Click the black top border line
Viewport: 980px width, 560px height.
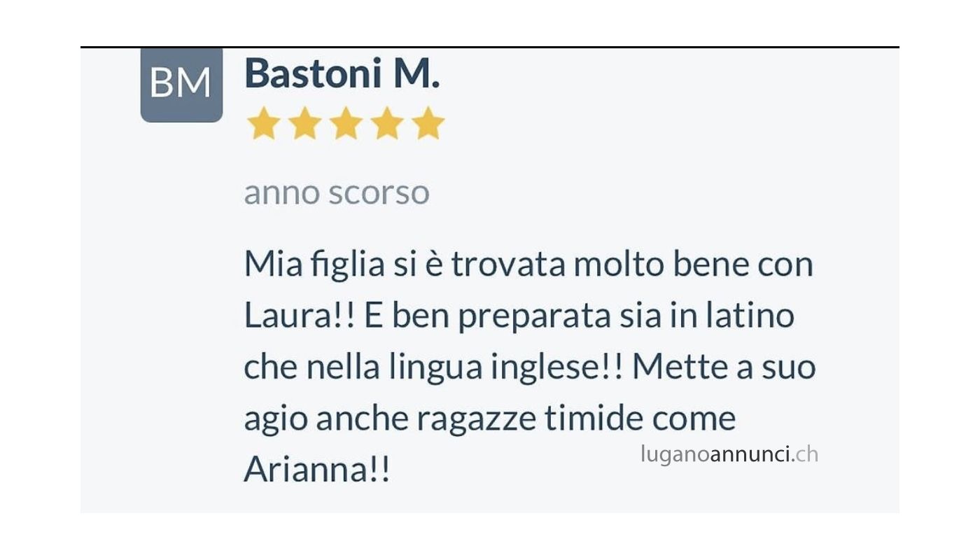click(x=490, y=47)
